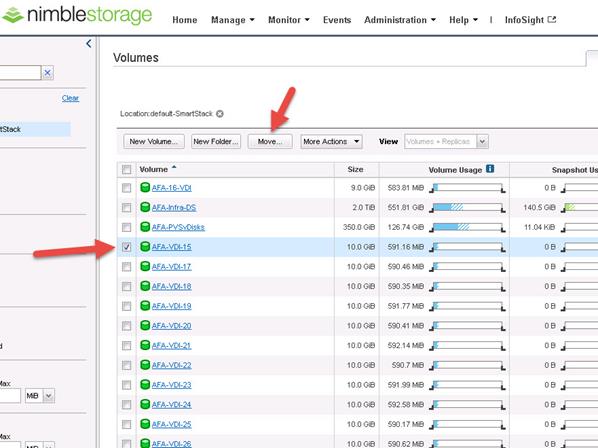Open the Volume Usage info icon

pyautogui.click(x=490, y=169)
